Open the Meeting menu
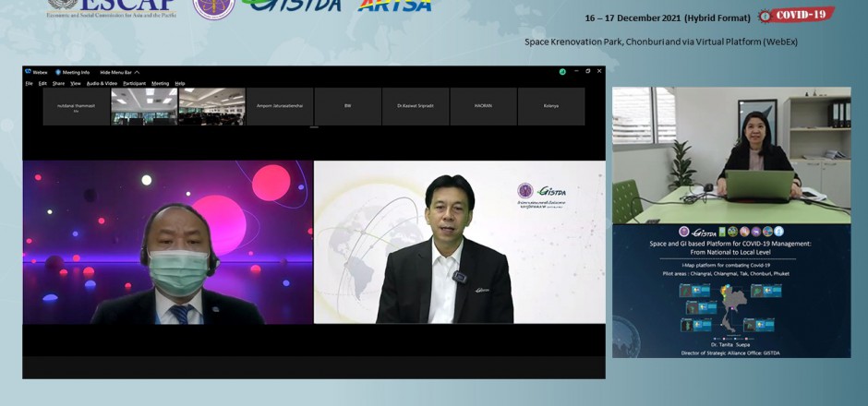The height and width of the screenshot is (406, 868). click(161, 83)
